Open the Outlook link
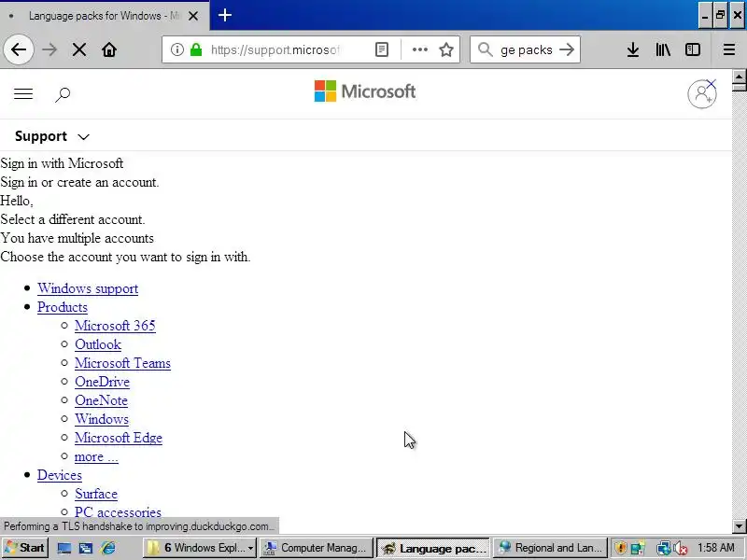The width and height of the screenshot is (747, 560). 98,344
